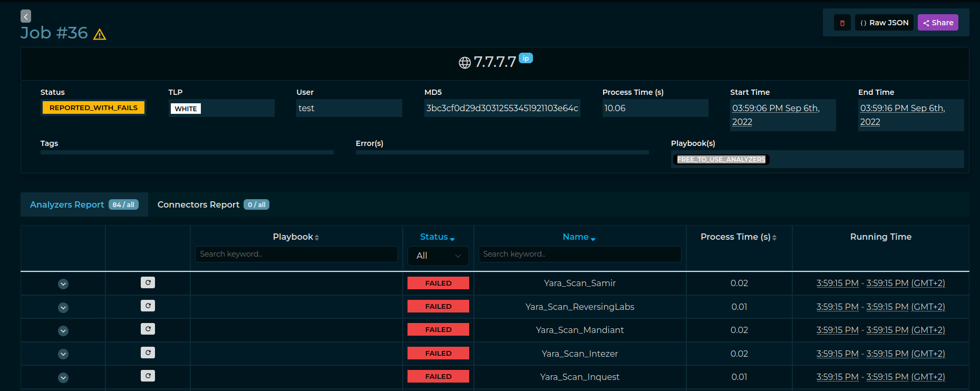Click process time 0.01 for Yara_Scan_ReversingLabs
Screen dimensions: 980x391
click(x=739, y=307)
